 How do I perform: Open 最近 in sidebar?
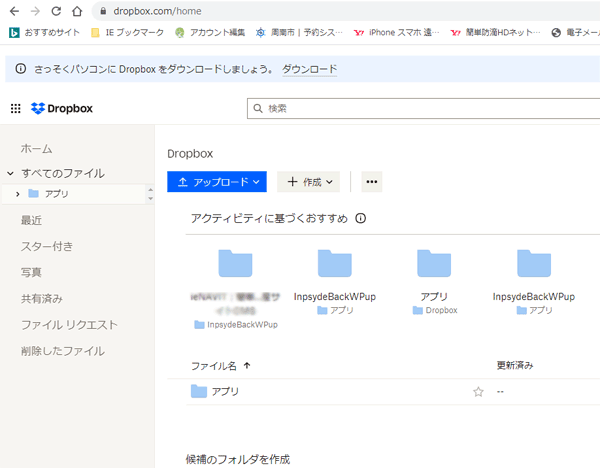[31, 220]
